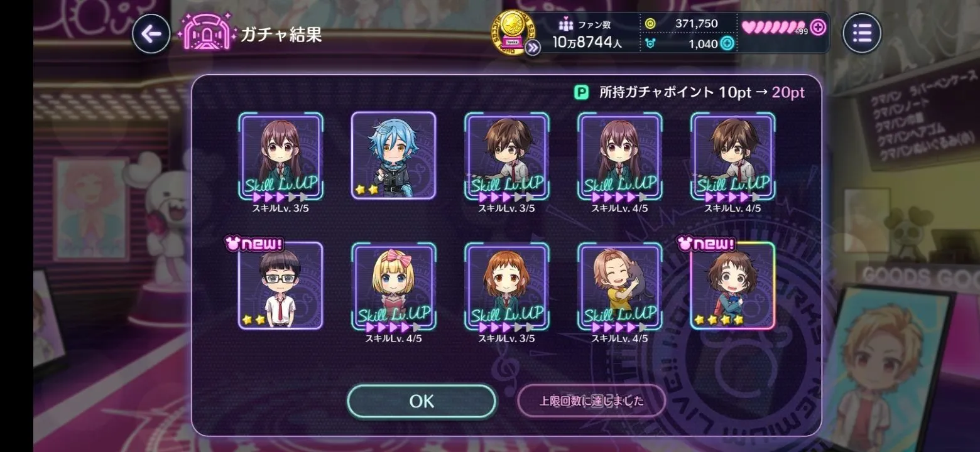
Task: Select the NEW four-star character card
Action: click(732, 286)
